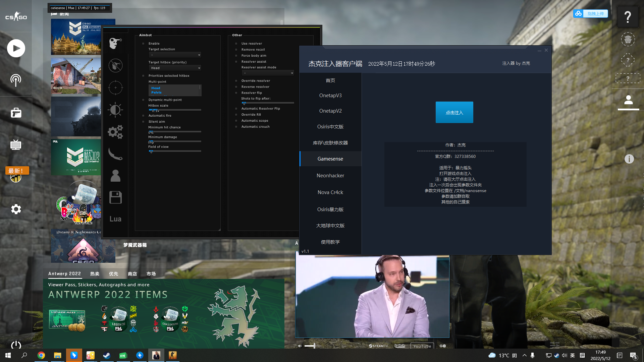Toggle Force body aim checkbox
The height and width of the screenshot is (362, 644).
coord(236,56)
